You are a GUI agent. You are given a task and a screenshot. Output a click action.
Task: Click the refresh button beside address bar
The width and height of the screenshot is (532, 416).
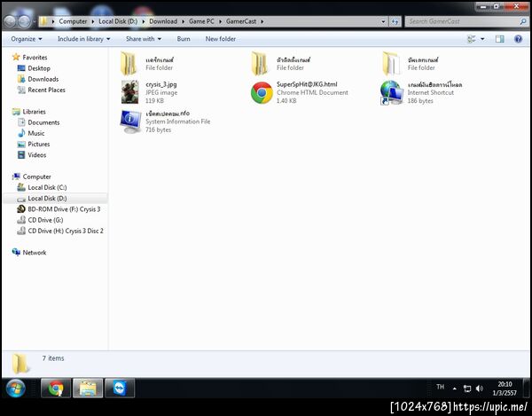tap(395, 21)
